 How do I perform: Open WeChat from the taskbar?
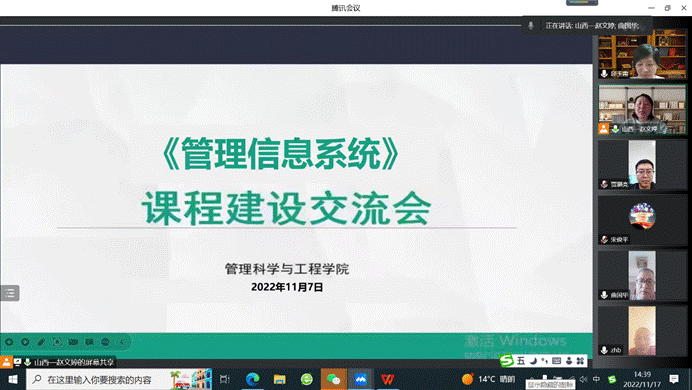click(x=334, y=379)
